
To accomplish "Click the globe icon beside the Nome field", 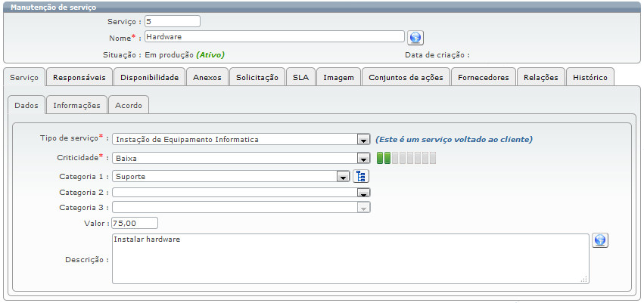I will pos(415,38).
